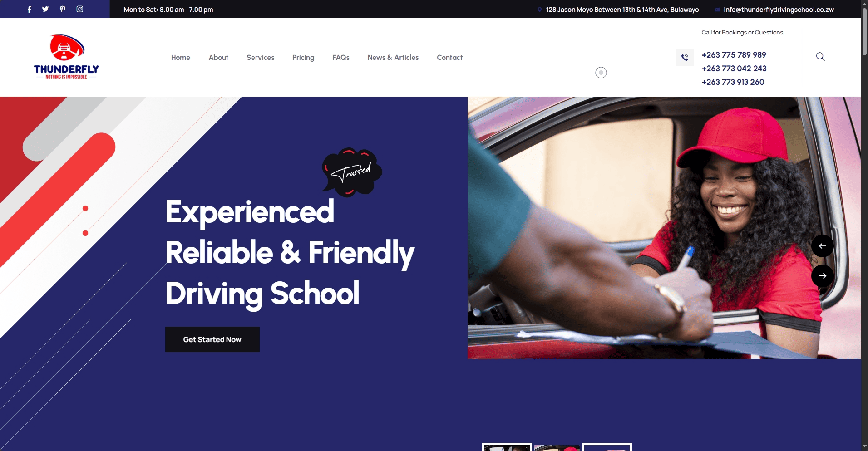Open the Instagram social icon
868x451 pixels.
click(x=79, y=9)
